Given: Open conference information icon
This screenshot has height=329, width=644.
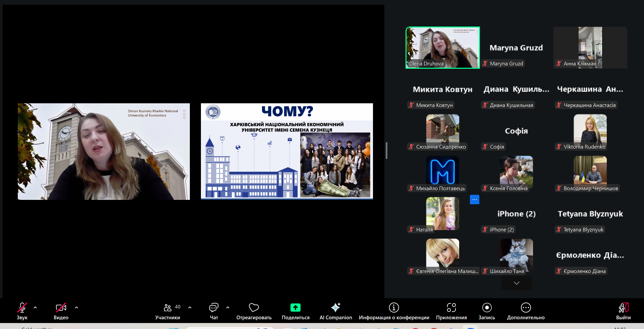Looking at the screenshot, I should [394, 308].
